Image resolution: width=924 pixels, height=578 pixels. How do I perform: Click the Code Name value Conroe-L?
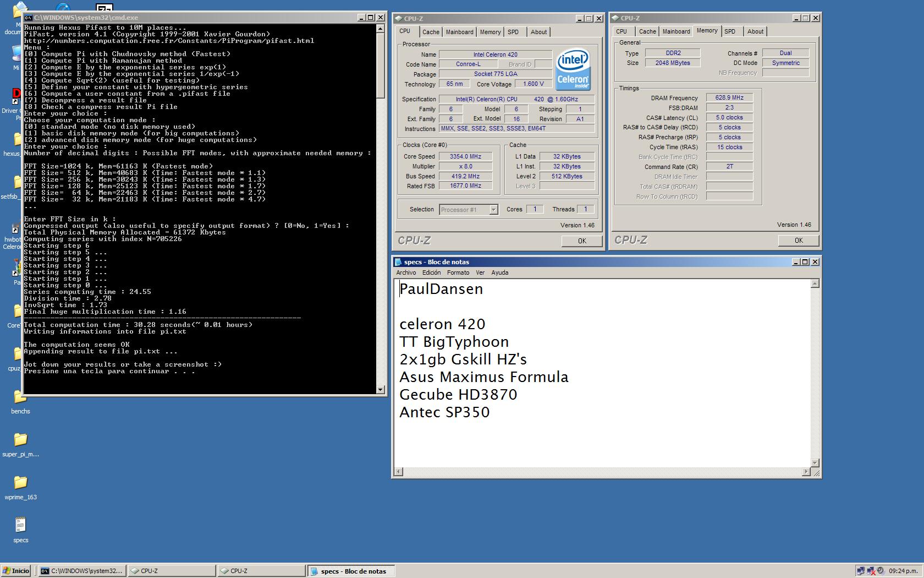(468, 64)
